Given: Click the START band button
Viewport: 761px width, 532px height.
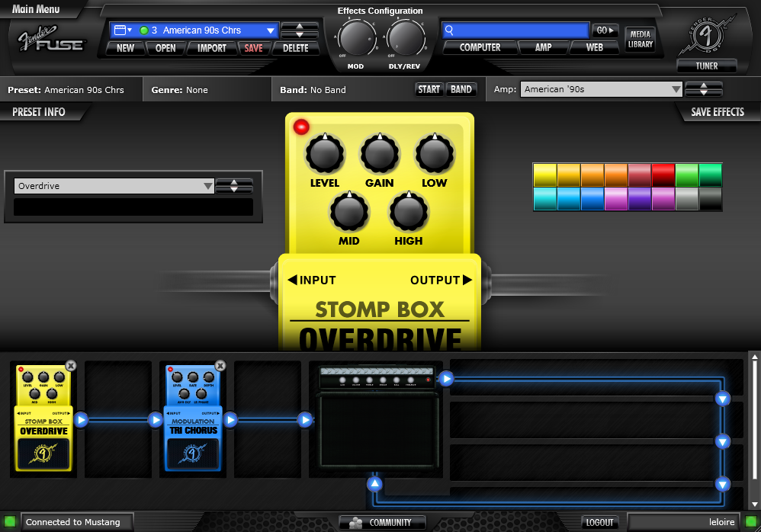Looking at the screenshot, I should coord(429,89).
